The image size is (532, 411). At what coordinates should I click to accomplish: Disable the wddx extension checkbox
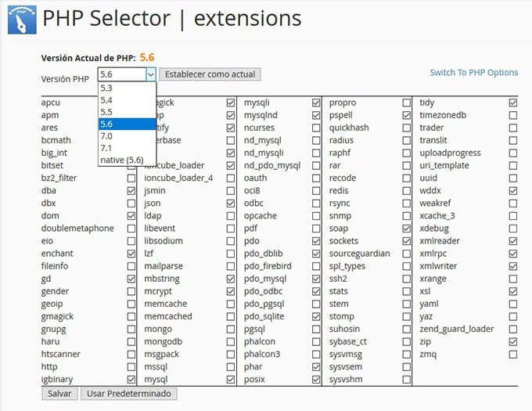pos(513,191)
